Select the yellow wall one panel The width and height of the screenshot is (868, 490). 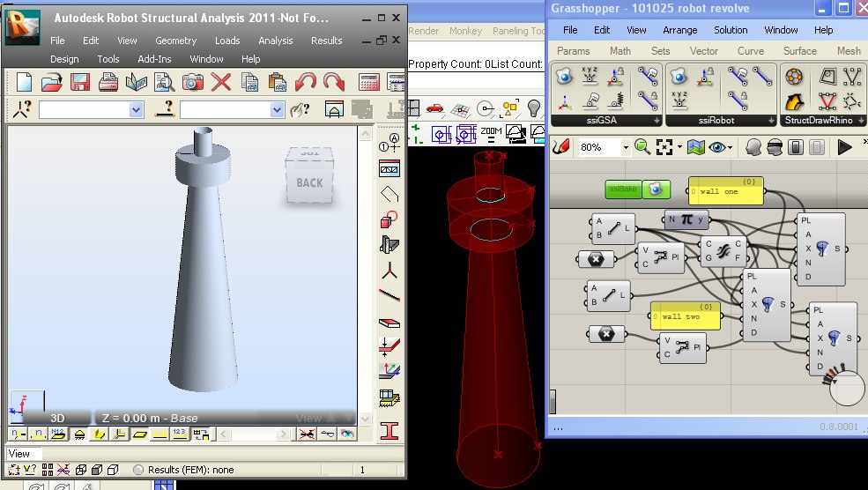pos(726,191)
